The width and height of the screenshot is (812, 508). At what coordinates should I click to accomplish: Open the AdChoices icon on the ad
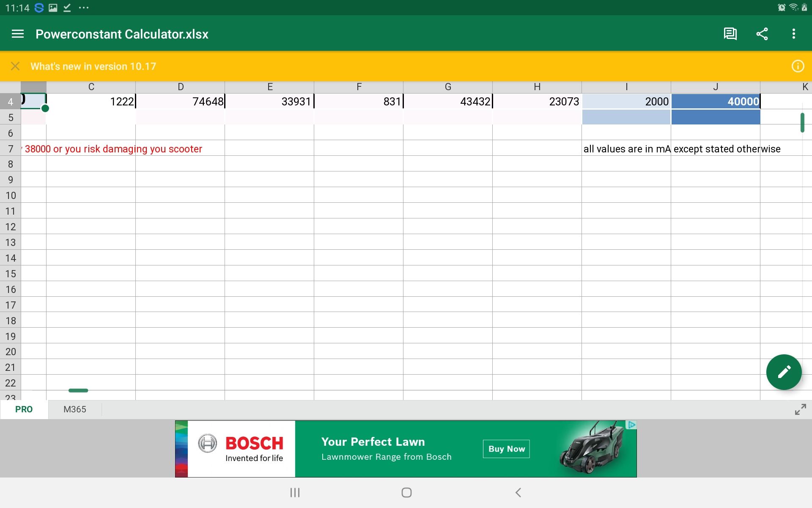coord(631,425)
